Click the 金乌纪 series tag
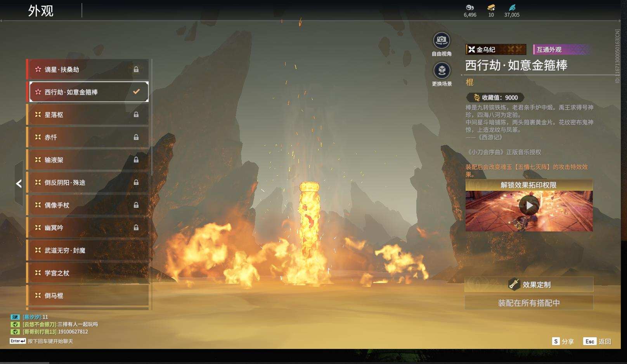This screenshot has width=627, height=364. click(x=496, y=49)
